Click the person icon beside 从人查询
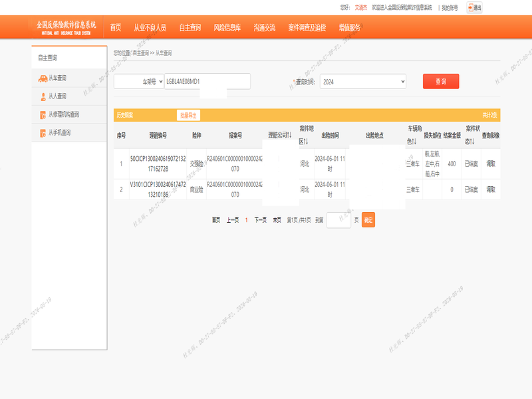This screenshot has height=399, width=532. pos(43,97)
